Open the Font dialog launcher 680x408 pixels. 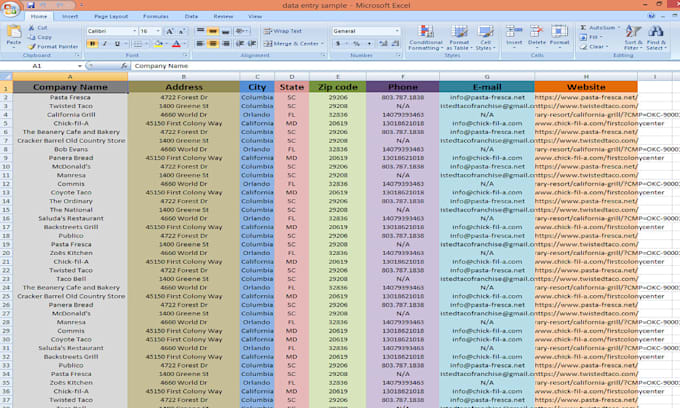[x=185, y=55]
